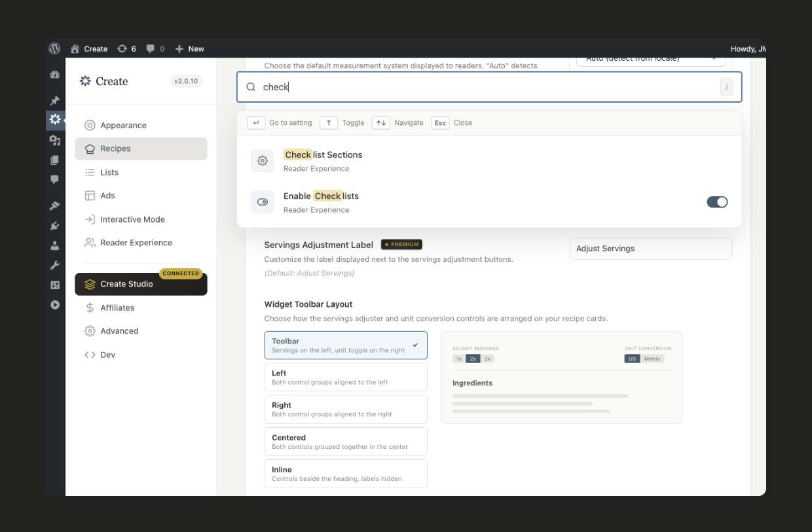Click the Checklist Sections gear icon in search results

(263, 160)
